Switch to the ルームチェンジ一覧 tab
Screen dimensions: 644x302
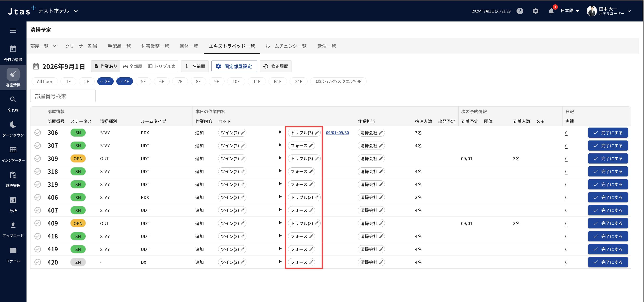[x=286, y=46]
